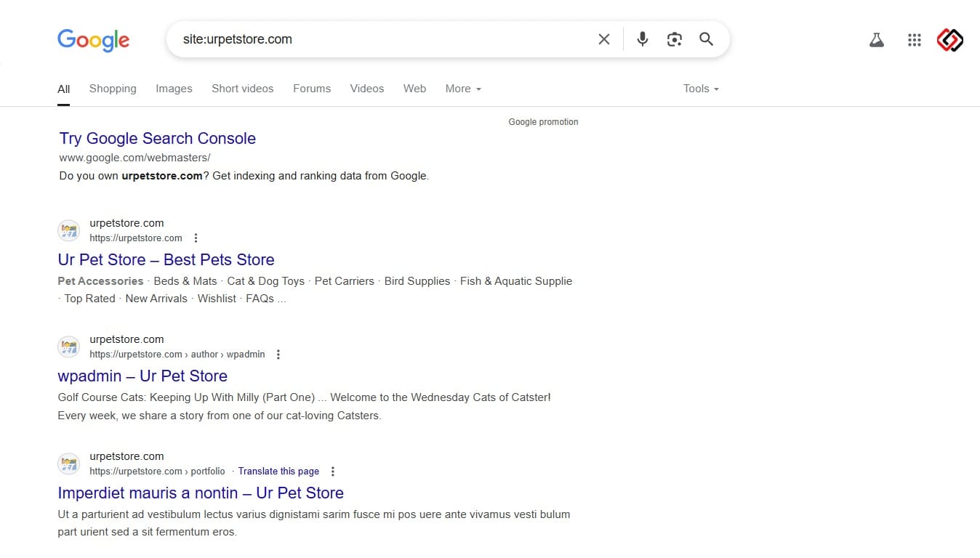
Task: Click the magnifying glass search button
Action: coord(706,39)
